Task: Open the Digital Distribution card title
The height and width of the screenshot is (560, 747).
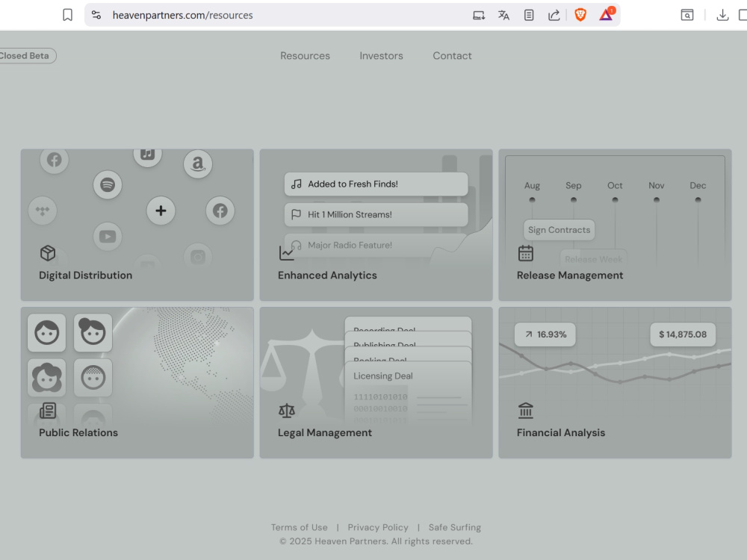Action: click(x=86, y=276)
